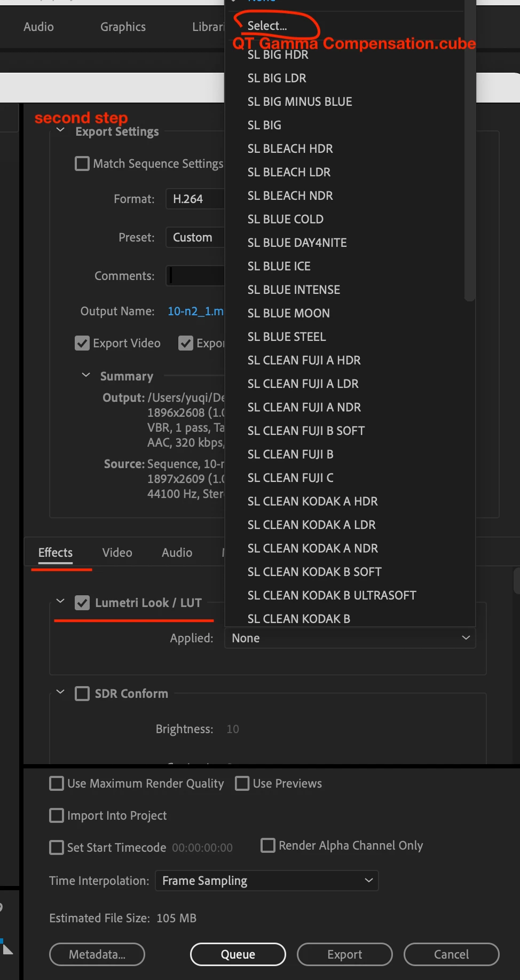Check Import Into Project
The image size is (520, 980).
click(x=56, y=815)
